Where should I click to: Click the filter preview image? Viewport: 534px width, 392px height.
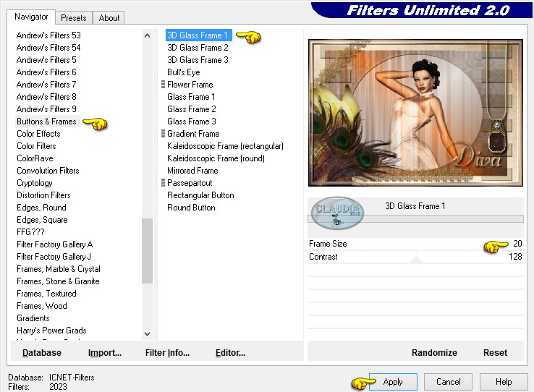415,113
